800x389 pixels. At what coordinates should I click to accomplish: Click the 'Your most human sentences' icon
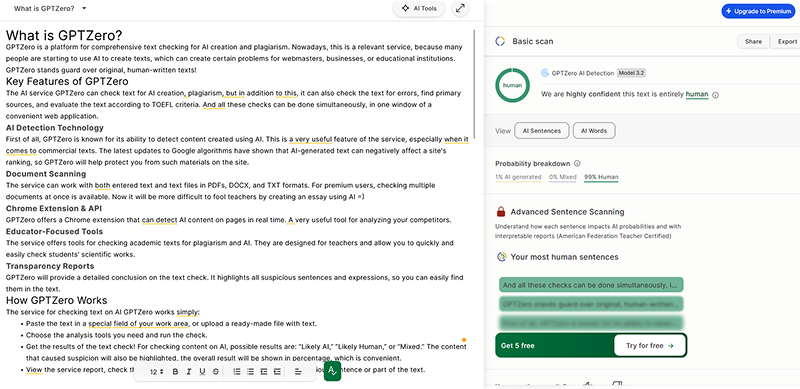502,257
